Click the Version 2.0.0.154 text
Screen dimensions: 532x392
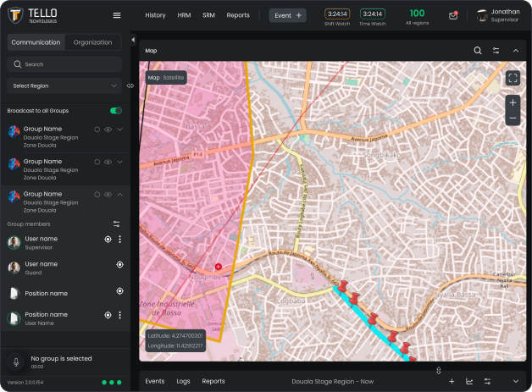25,383
